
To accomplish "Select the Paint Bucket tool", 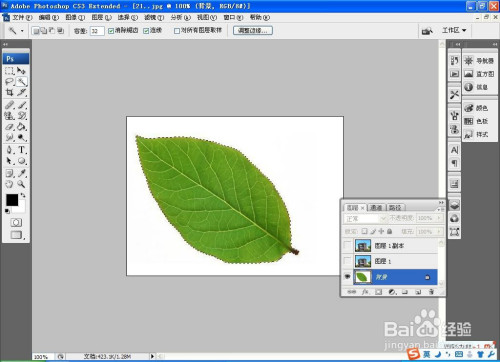I will pyautogui.click(x=21, y=127).
